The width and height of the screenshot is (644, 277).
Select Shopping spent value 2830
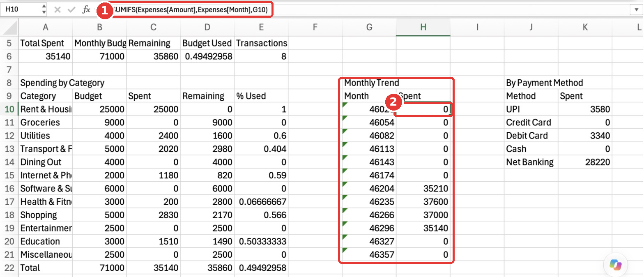pyautogui.click(x=153, y=215)
